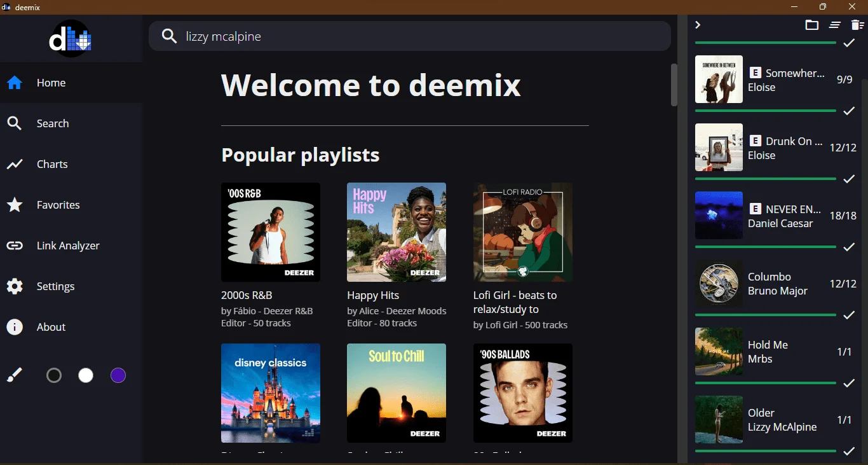Open the Soul to Chill playlist cover
Image resolution: width=868 pixels, height=465 pixels.
tap(397, 393)
